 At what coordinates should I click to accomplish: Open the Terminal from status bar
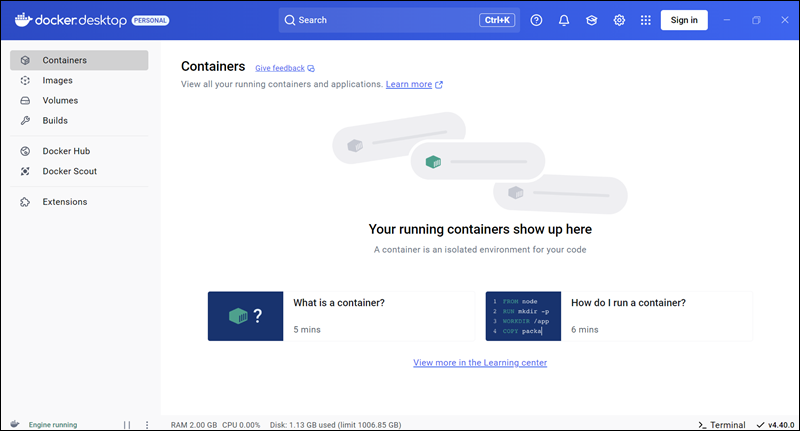coord(721,425)
